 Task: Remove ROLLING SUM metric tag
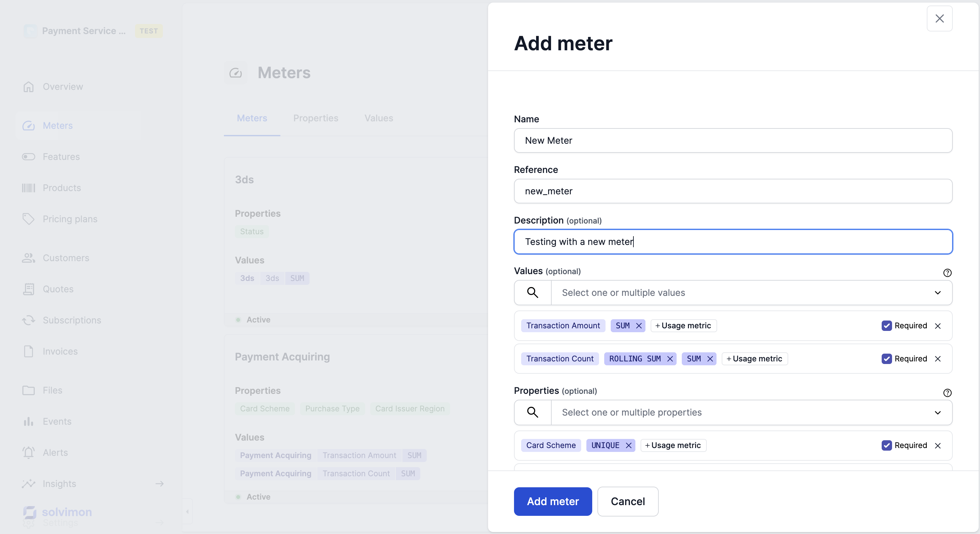pyautogui.click(x=670, y=359)
